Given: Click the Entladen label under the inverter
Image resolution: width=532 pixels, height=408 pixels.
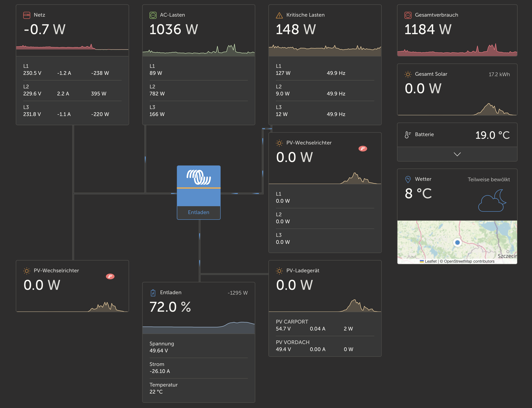Looking at the screenshot, I should pos(199,213).
